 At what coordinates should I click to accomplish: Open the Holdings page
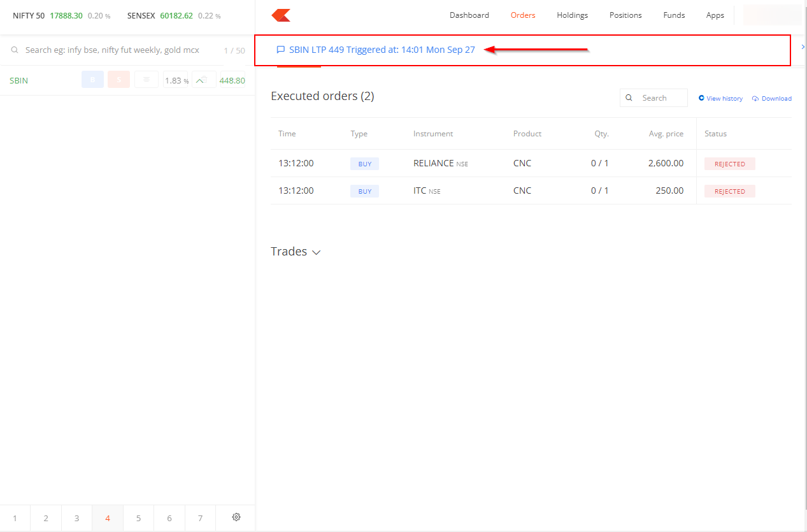click(573, 15)
